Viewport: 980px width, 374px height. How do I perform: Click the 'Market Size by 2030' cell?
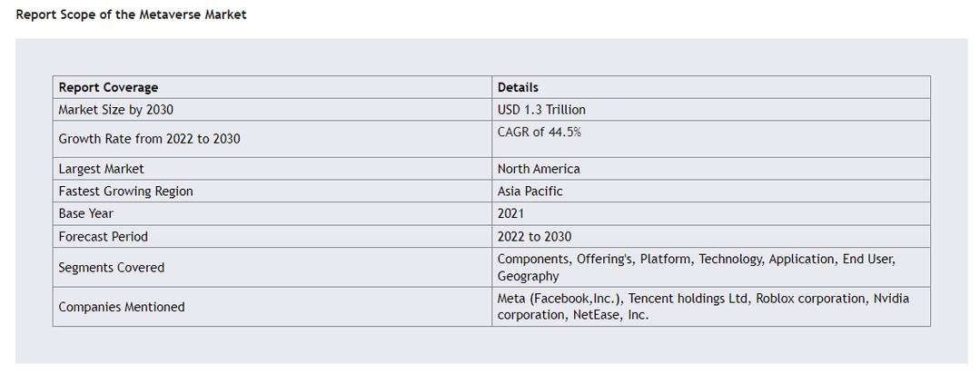[x=272, y=110]
